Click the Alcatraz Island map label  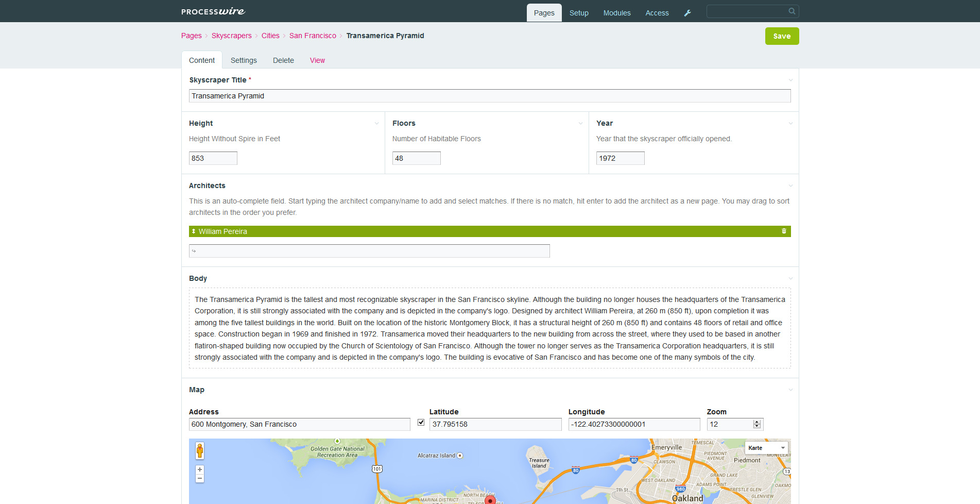(x=436, y=456)
